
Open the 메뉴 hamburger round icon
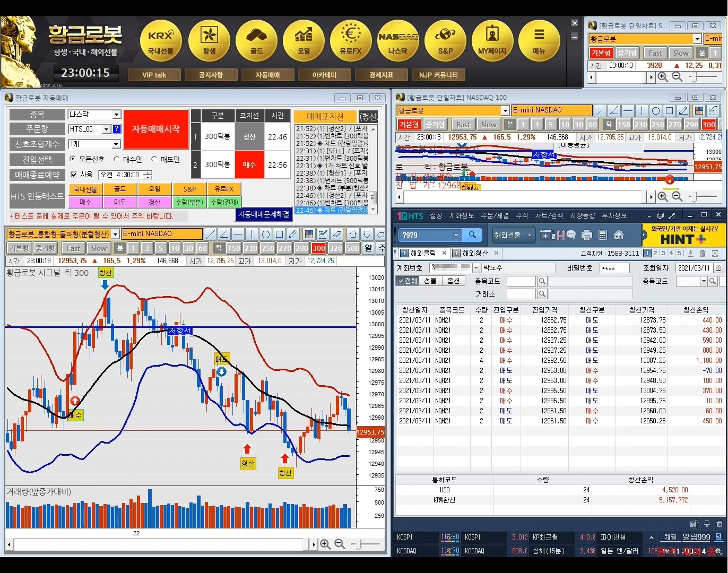click(x=539, y=41)
